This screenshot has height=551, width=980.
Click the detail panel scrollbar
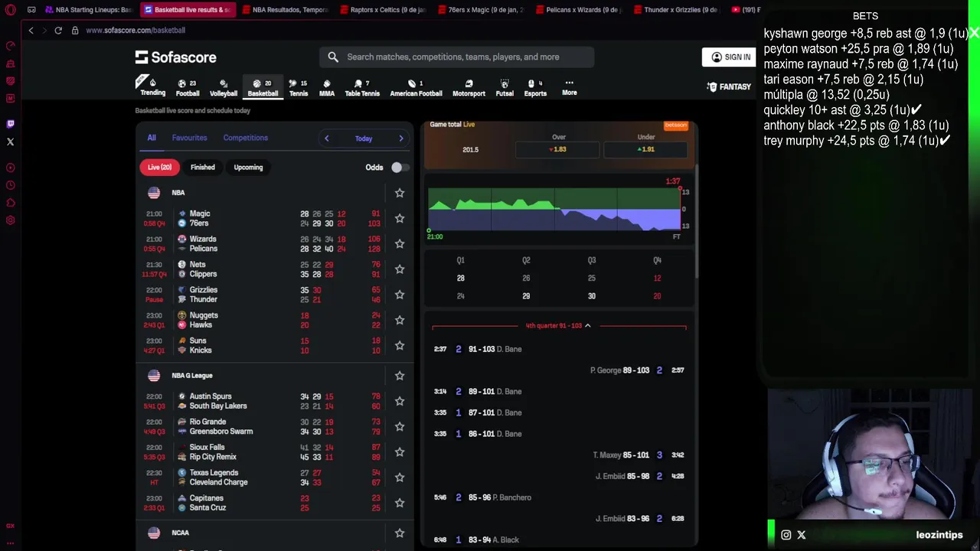696,222
